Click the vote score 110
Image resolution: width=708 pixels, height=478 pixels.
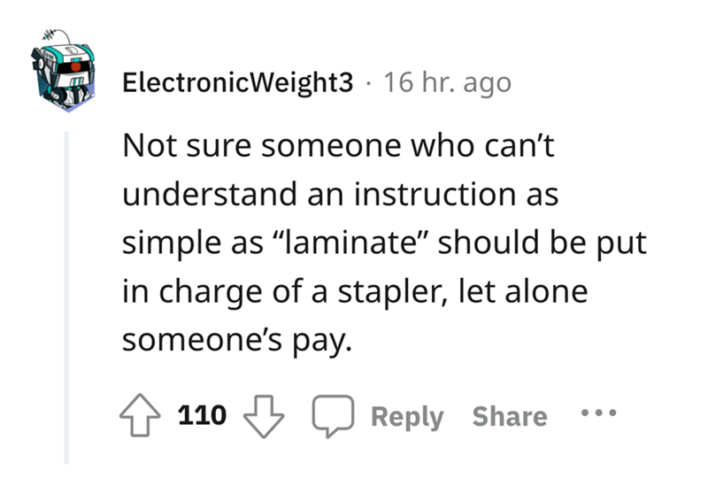click(x=203, y=415)
